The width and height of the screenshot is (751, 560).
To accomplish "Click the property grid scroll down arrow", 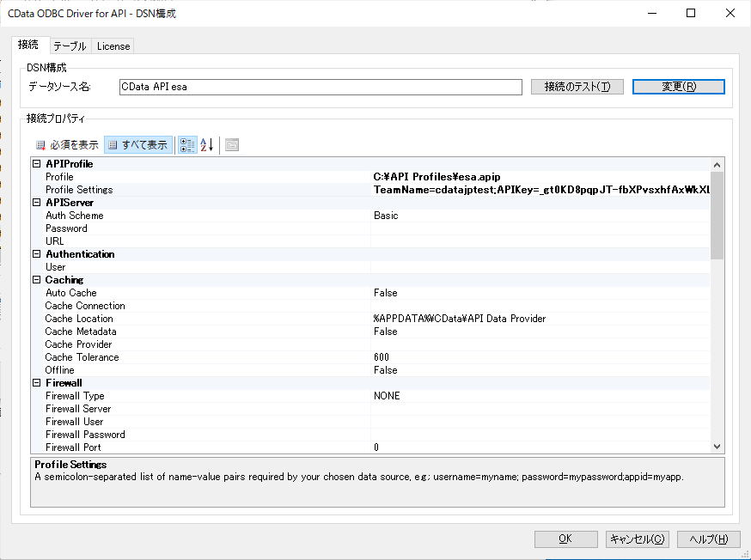I will (x=717, y=447).
